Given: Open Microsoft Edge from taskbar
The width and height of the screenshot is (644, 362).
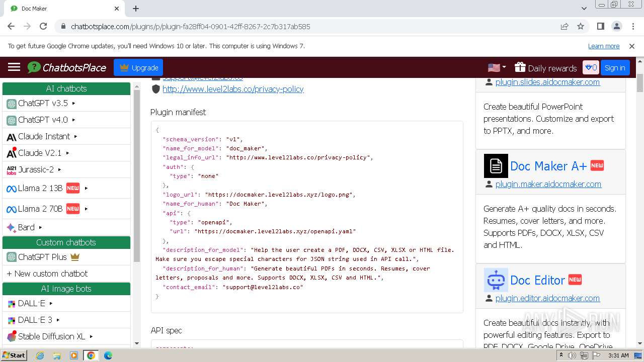Looking at the screenshot, I should [x=108, y=355].
